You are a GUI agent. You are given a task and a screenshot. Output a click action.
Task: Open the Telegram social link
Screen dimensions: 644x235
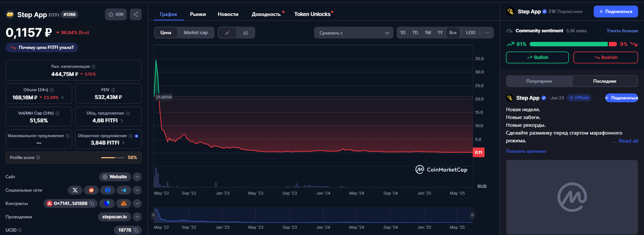(x=124, y=190)
